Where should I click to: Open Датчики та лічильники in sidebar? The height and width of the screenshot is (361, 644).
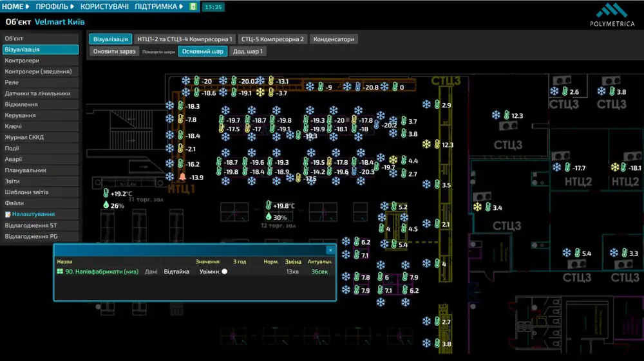click(40, 93)
